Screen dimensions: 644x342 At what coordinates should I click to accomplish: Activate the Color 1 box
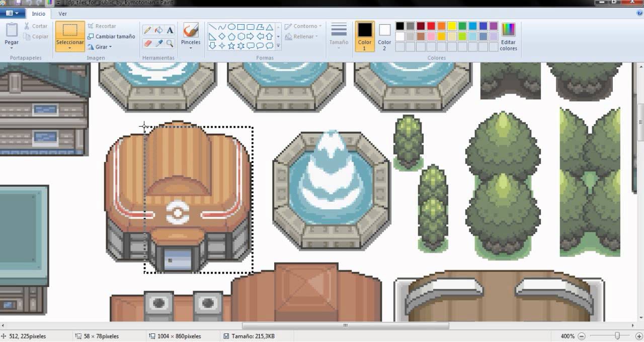(365, 36)
